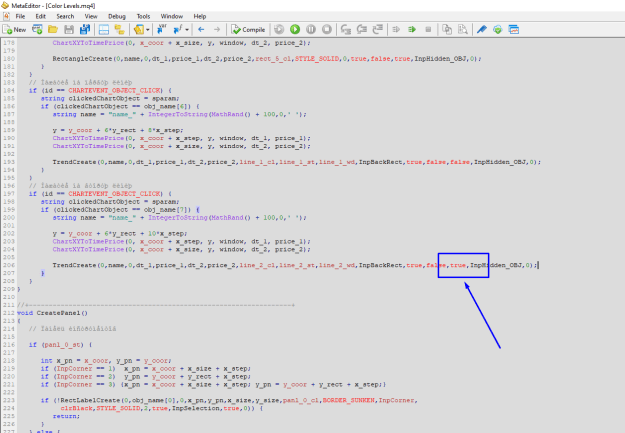
Task: Toggle the Toolbox panel icon
Action: pyautogui.click(x=104, y=30)
